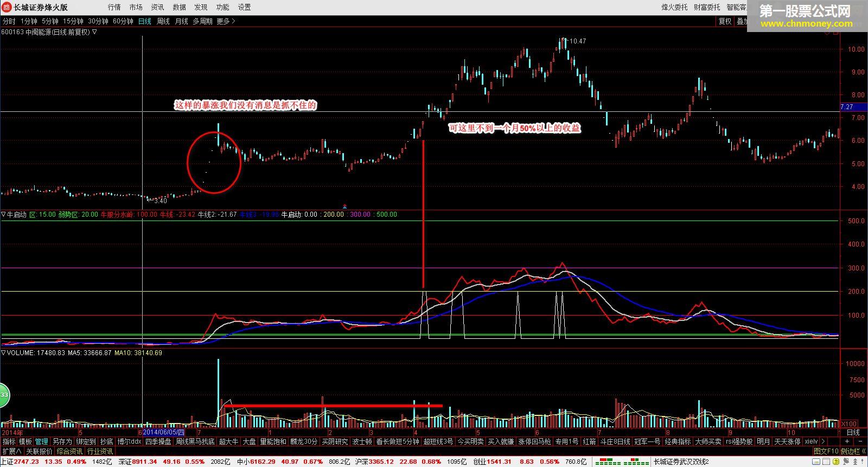Screen dimensions: 868x467
Task: Select the 天天涨停 indicator
Action: pos(787,441)
